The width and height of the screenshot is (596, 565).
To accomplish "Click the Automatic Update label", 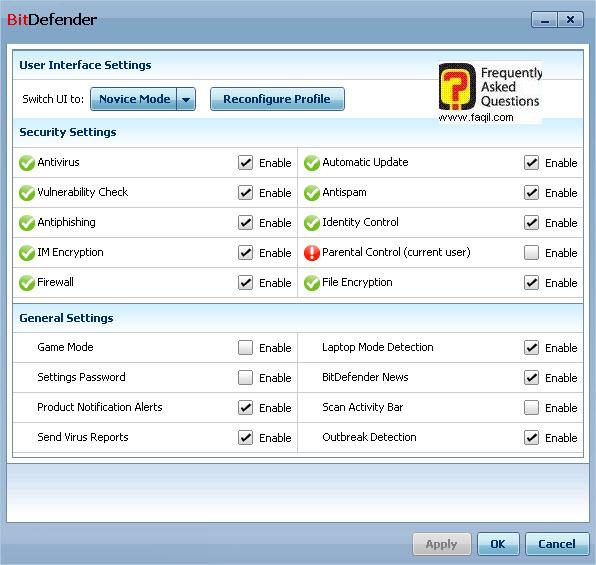I will pos(365,162).
